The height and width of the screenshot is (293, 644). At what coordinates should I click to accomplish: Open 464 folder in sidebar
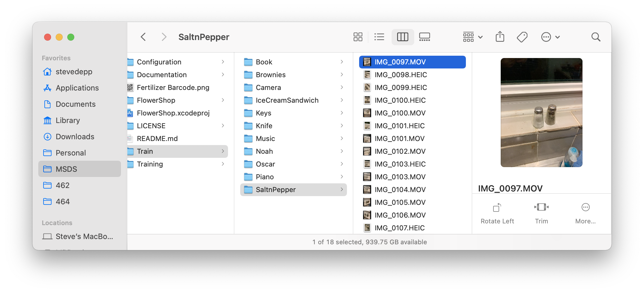(79, 201)
